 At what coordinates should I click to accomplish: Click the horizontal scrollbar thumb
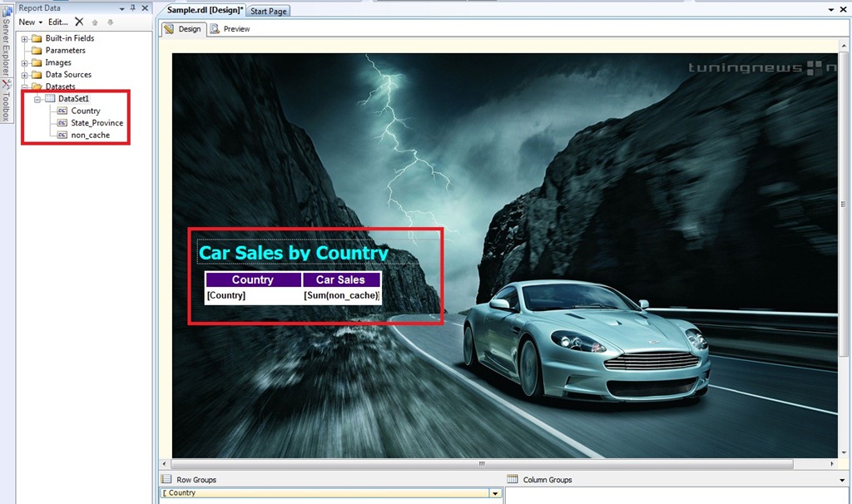pyautogui.click(x=482, y=464)
